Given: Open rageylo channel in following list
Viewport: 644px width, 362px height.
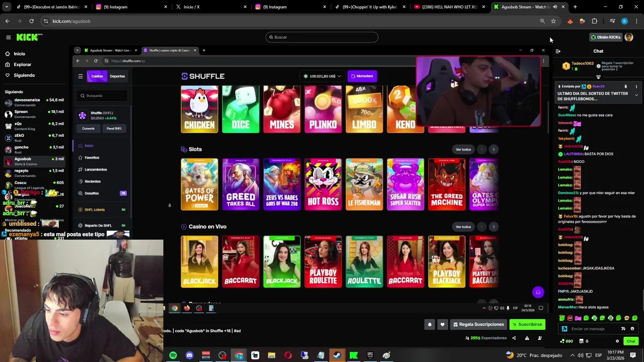Looking at the screenshot, I should click(x=33, y=173).
